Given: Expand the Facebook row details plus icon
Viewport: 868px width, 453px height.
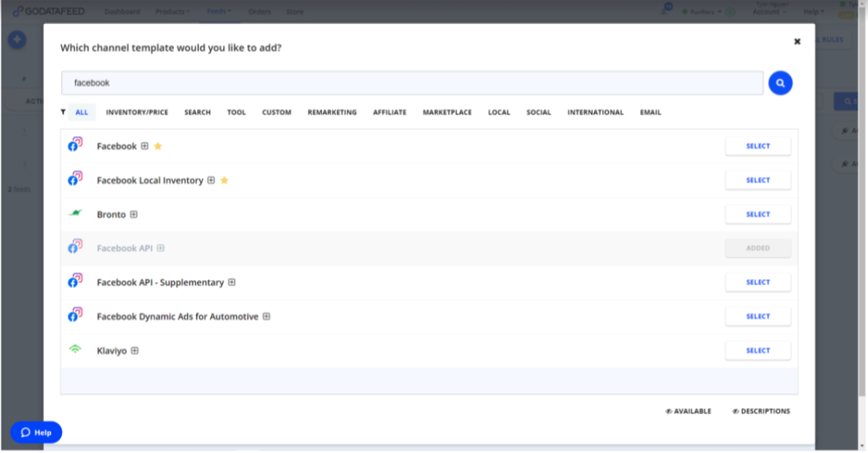Looking at the screenshot, I should click(145, 146).
